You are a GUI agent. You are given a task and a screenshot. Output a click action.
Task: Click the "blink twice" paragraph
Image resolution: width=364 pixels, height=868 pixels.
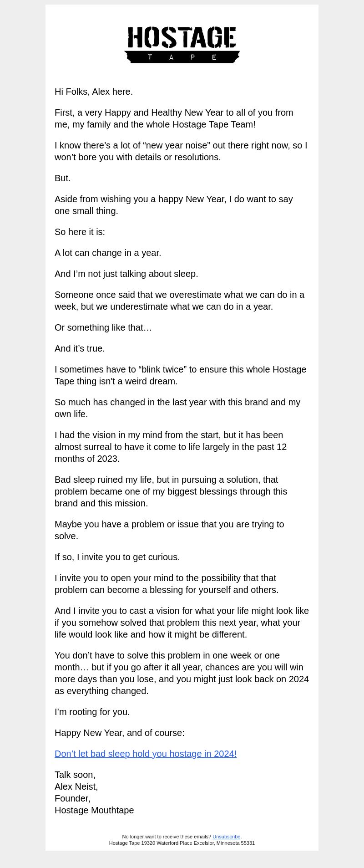[180, 375]
